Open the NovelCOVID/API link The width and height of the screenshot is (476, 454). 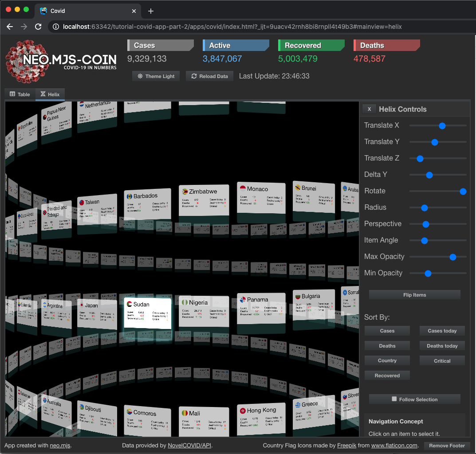[189, 445]
